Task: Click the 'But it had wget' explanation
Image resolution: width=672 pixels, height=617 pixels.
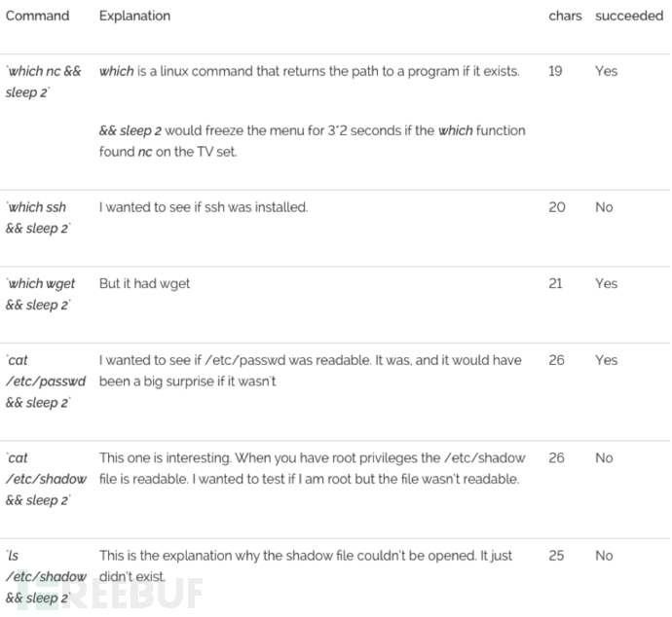Action: [144, 284]
